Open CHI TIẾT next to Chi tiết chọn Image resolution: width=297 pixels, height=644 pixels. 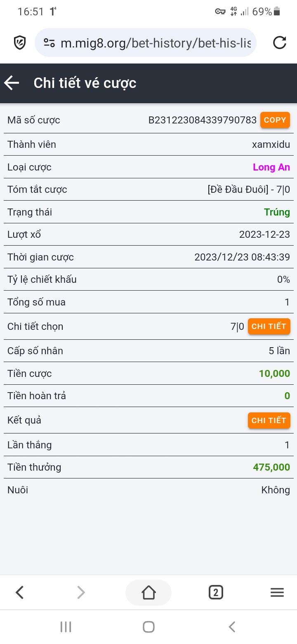pos(269,327)
